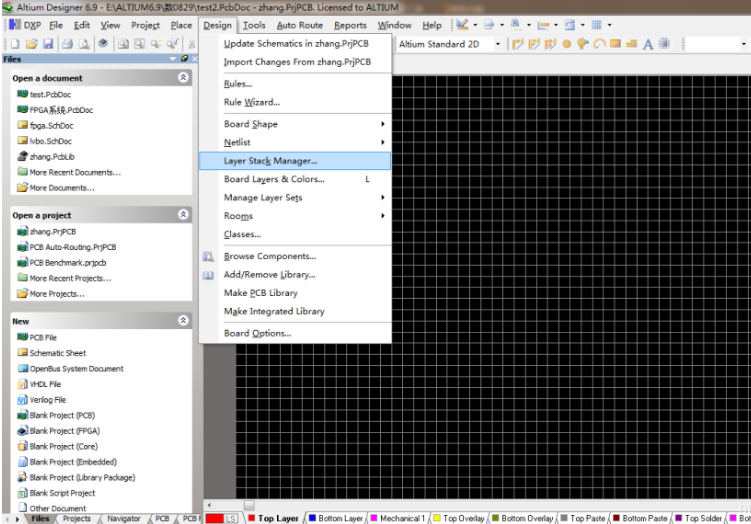Click the alignment tools icon

(x=489, y=24)
